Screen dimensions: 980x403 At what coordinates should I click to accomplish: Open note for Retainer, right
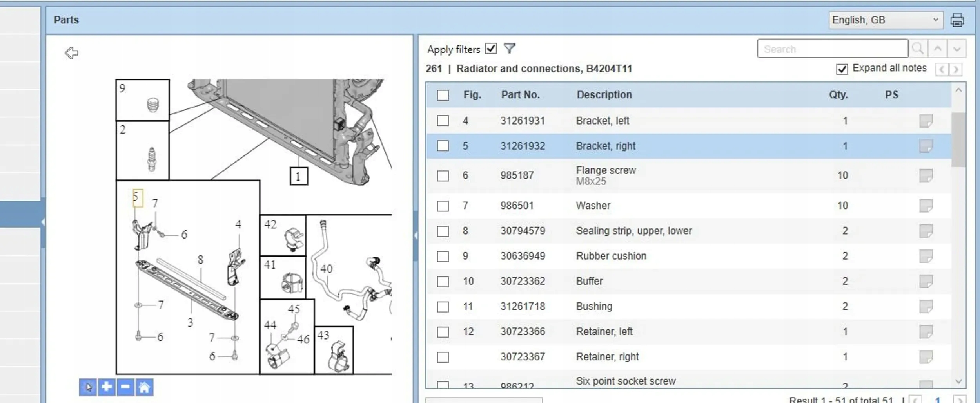[x=926, y=357]
